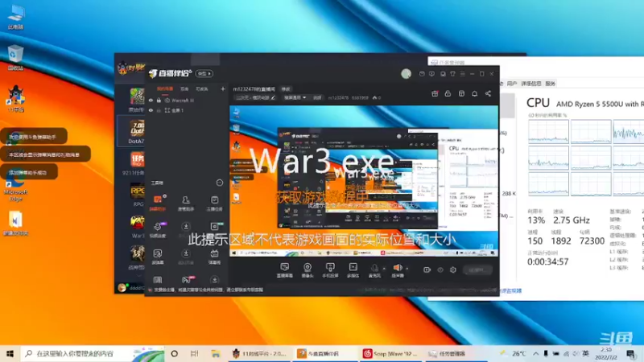Open the 服务 tab in Task Manager
This screenshot has height=362, width=644.
point(551,84)
